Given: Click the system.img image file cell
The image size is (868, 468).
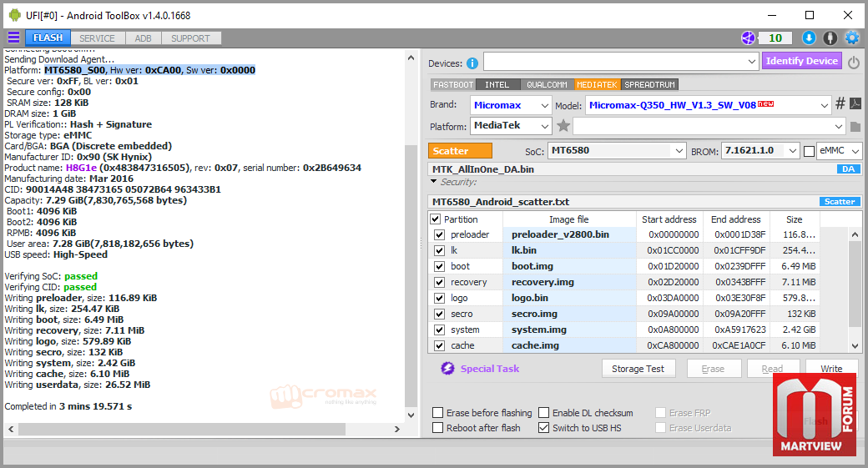Looking at the screenshot, I should pyautogui.click(x=569, y=330).
